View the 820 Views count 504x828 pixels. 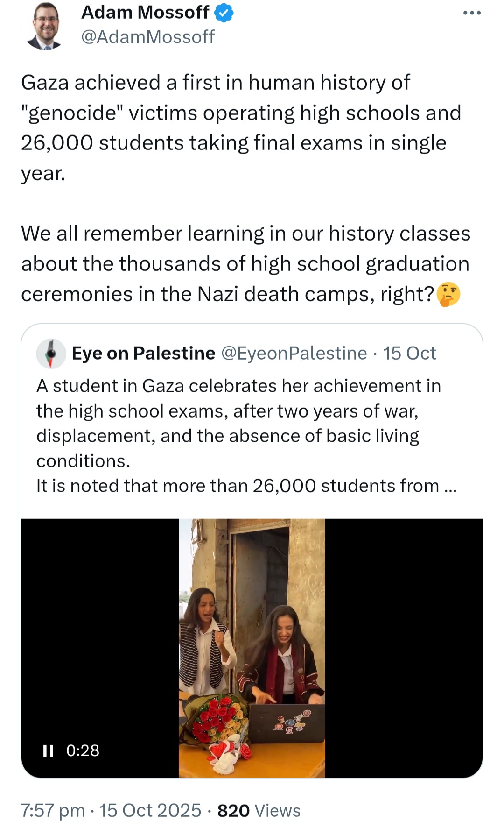pos(259,811)
